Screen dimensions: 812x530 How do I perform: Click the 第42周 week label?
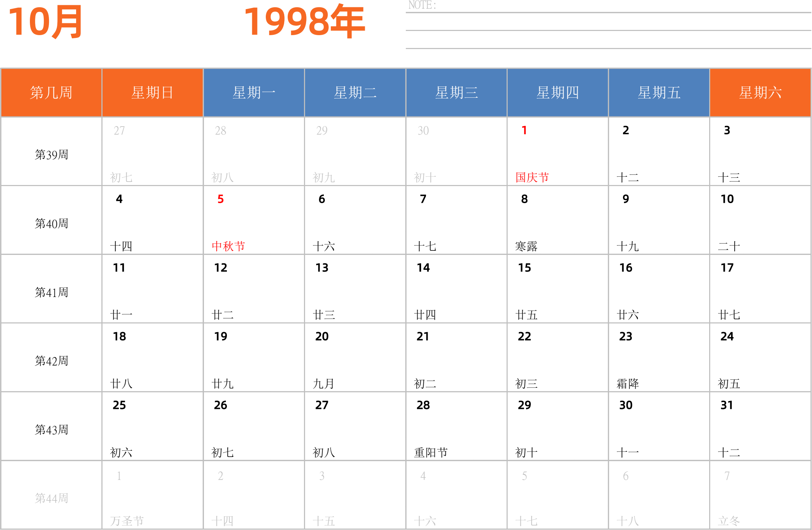coord(51,361)
